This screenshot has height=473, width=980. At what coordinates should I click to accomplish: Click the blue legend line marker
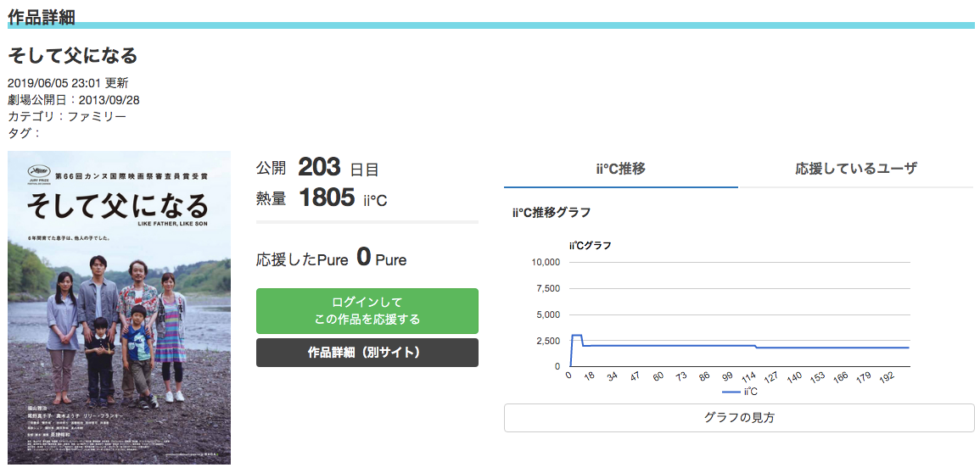[731, 392]
